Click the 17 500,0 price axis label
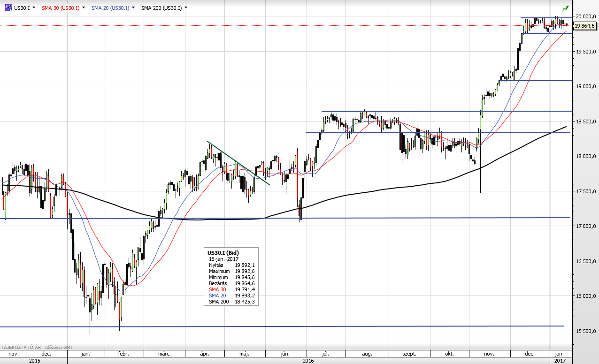The width and height of the screenshot is (599, 364). (x=585, y=191)
